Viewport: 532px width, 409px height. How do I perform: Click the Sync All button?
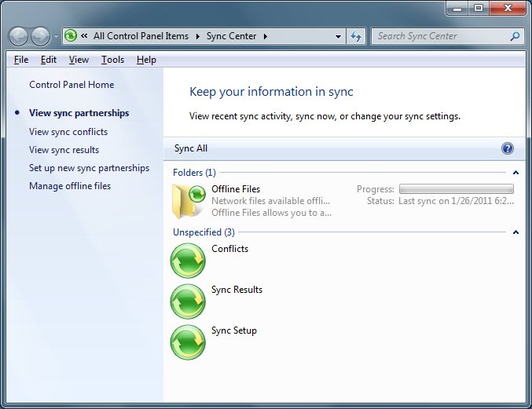[x=191, y=148]
